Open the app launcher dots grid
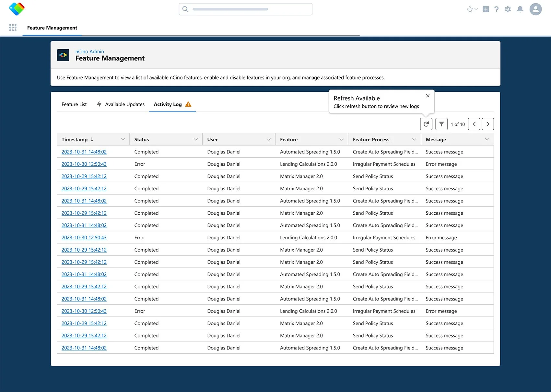Viewport: 551px width, 392px height. pyautogui.click(x=13, y=28)
